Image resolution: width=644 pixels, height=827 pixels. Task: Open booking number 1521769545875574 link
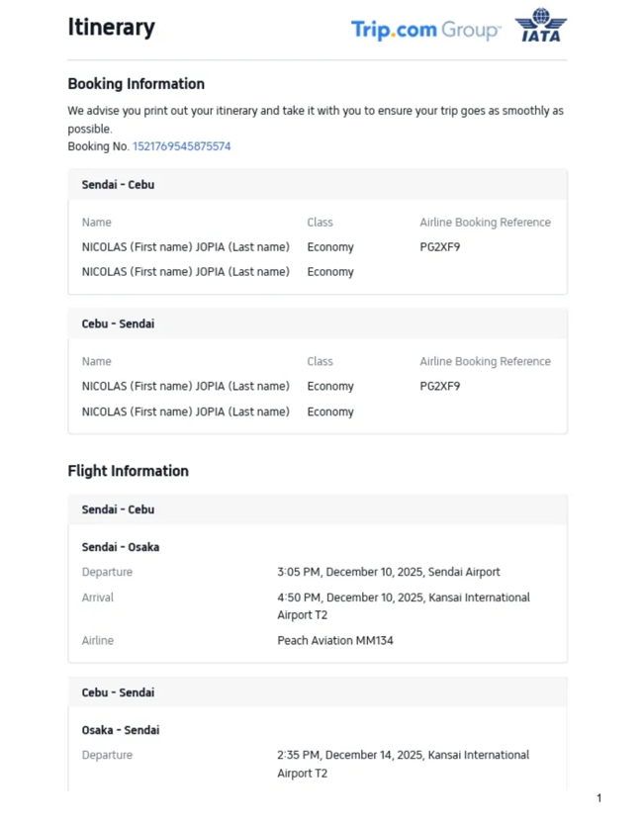point(181,146)
